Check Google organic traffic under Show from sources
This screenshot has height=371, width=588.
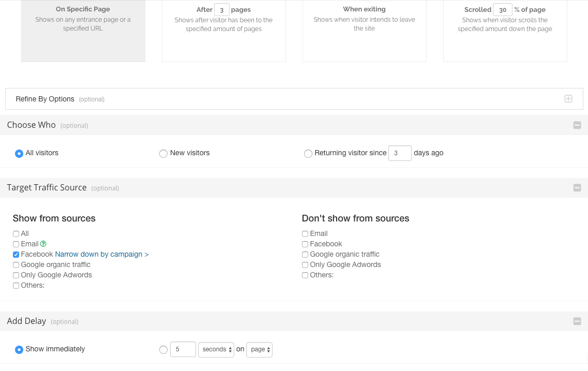coord(16,265)
